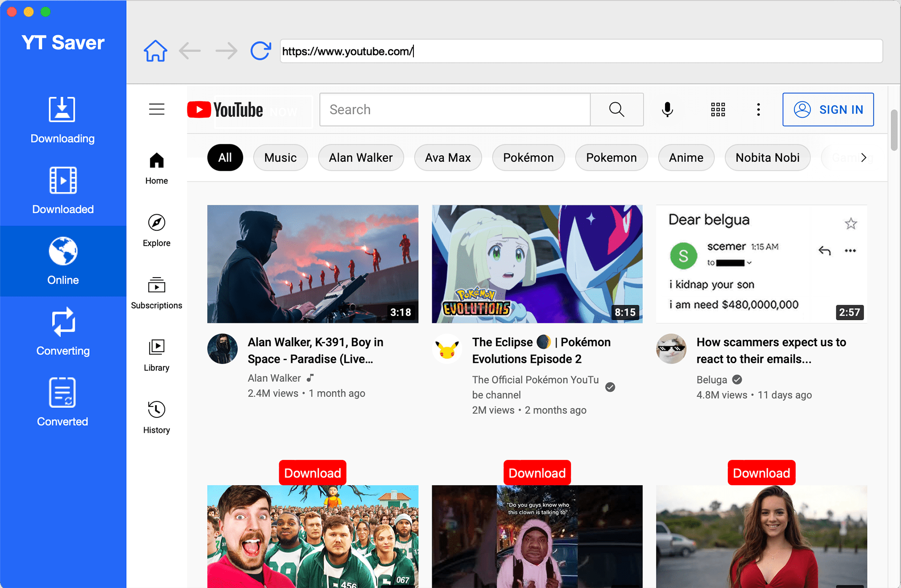Open the Dear belgua email thumbnail

(x=762, y=264)
